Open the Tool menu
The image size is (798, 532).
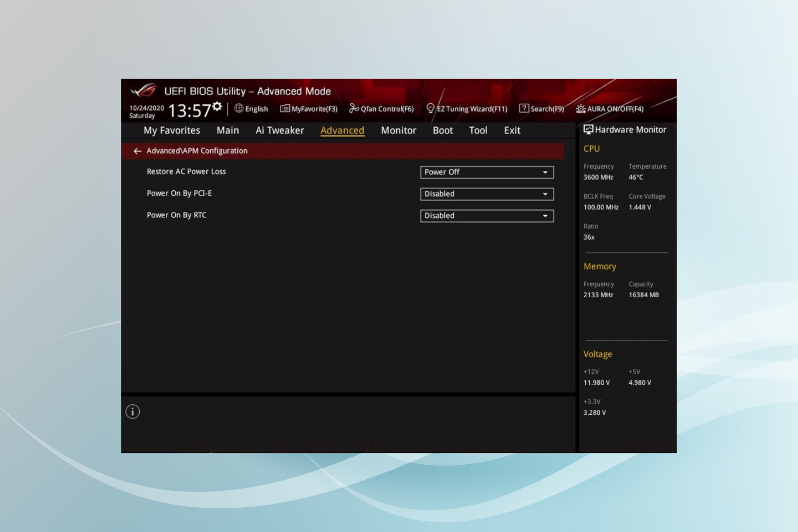478,130
